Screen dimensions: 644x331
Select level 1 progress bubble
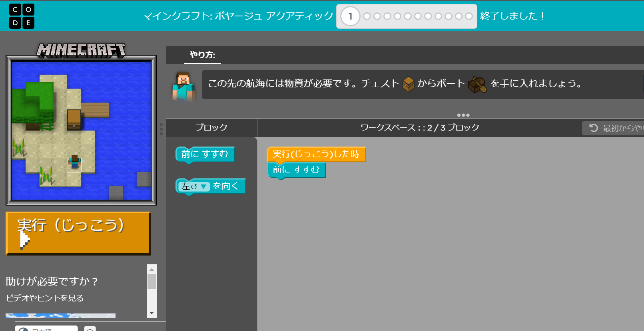pyautogui.click(x=350, y=16)
